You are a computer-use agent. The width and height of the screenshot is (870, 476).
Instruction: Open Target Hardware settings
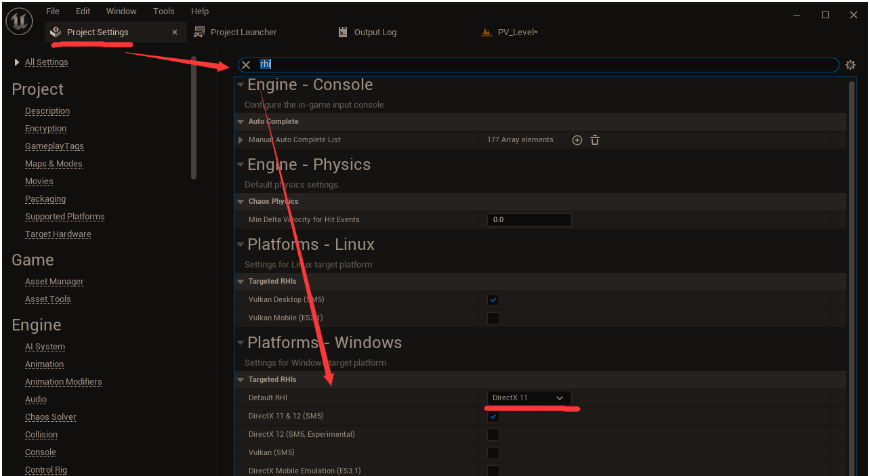coord(58,234)
